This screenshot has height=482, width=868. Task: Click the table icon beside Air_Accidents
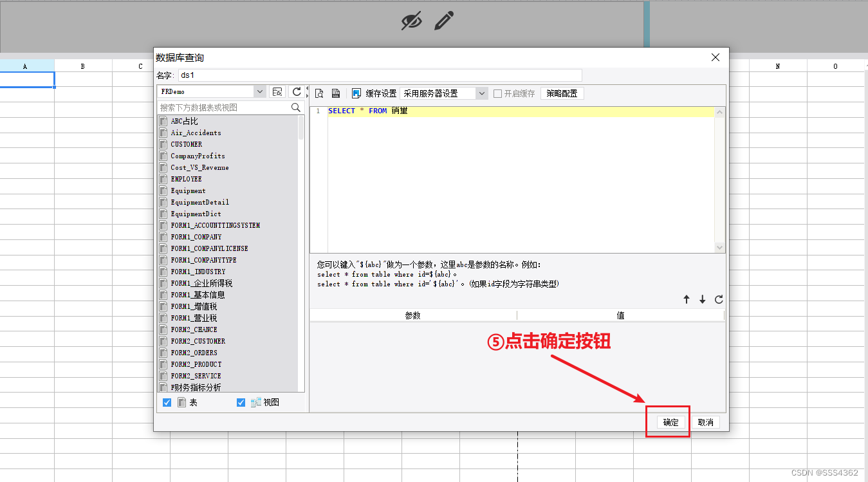[x=163, y=133]
